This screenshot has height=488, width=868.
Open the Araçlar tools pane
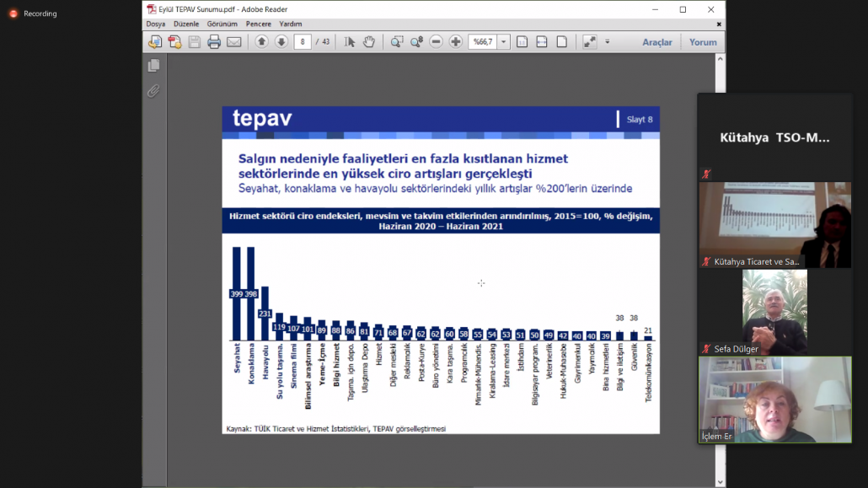[x=657, y=42]
